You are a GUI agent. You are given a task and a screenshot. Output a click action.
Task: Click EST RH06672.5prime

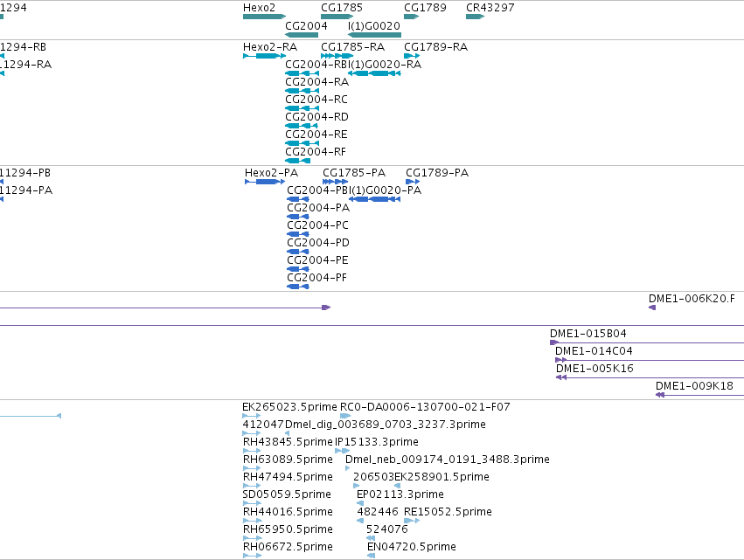click(x=288, y=548)
